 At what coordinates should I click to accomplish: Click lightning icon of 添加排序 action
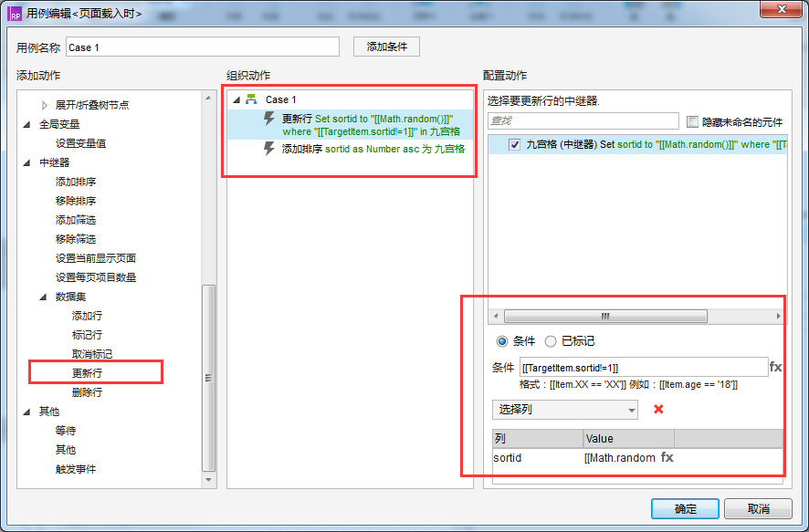click(268, 149)
